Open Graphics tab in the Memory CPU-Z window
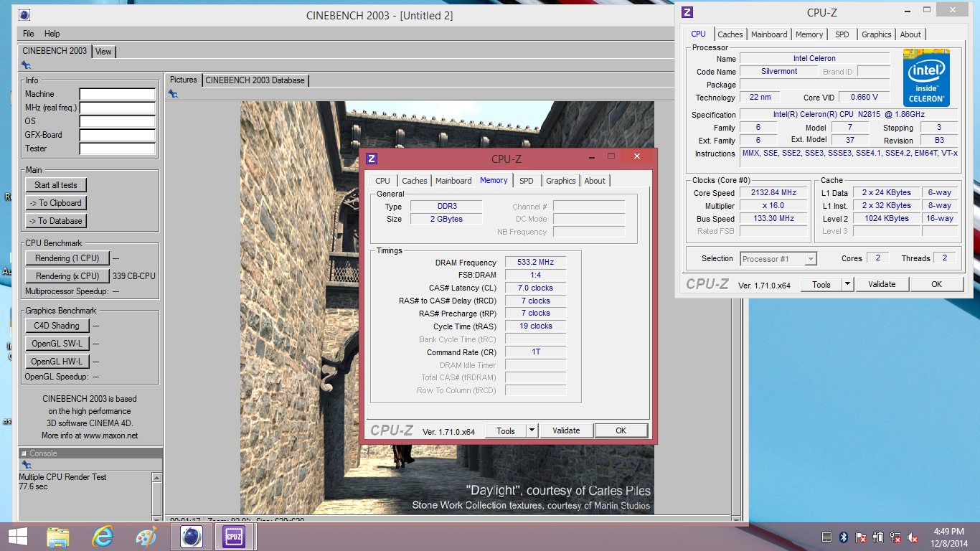 click(560, 181)
